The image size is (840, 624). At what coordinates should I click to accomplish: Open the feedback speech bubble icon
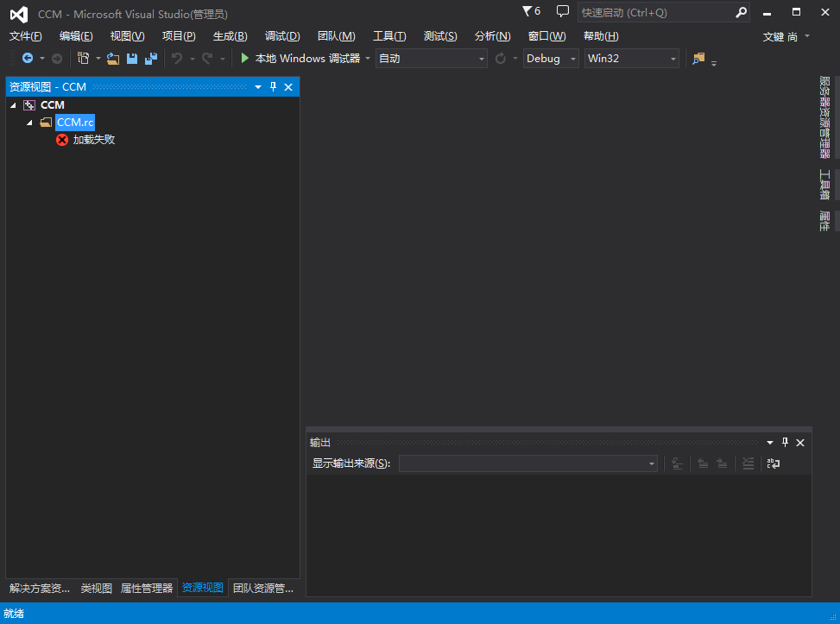click(563, 10)
